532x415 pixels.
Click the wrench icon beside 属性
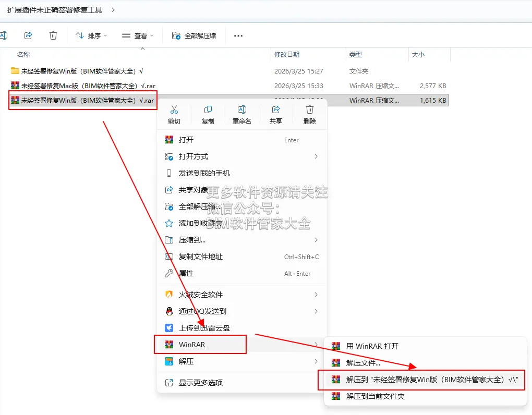[x=169, y=273]
